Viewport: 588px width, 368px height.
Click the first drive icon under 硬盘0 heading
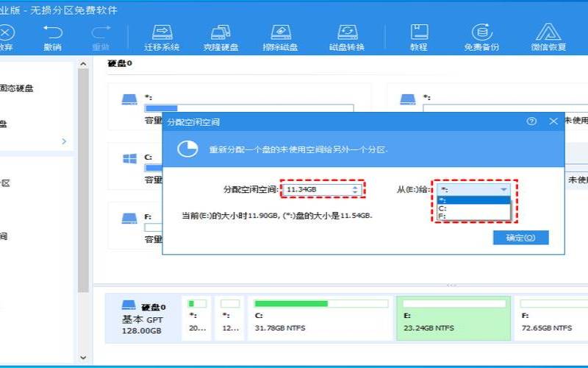click(130, 99)
